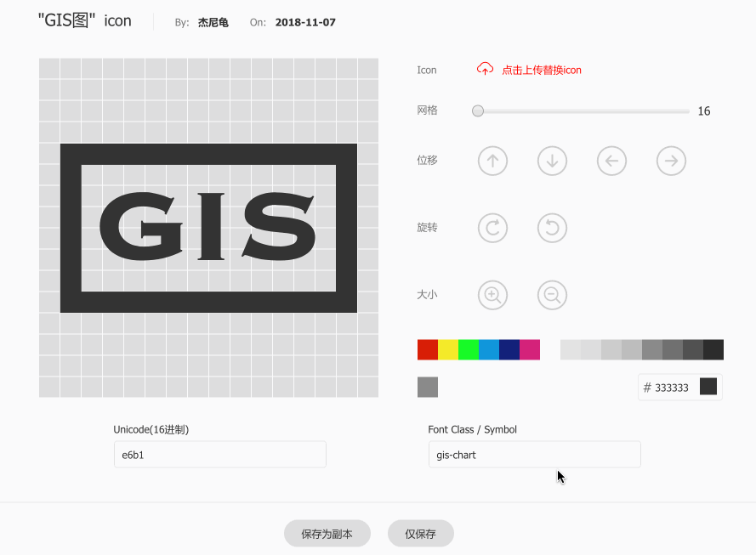Shift the icon upward using the up arrow
The image size is (756, 555).
pyautogui.click(x=492, y=161)
